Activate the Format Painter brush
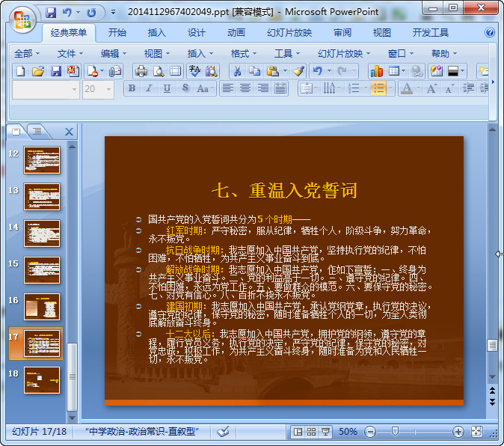Image resolution: width=504 pixels, height=446 pixels. pos(298,71)
